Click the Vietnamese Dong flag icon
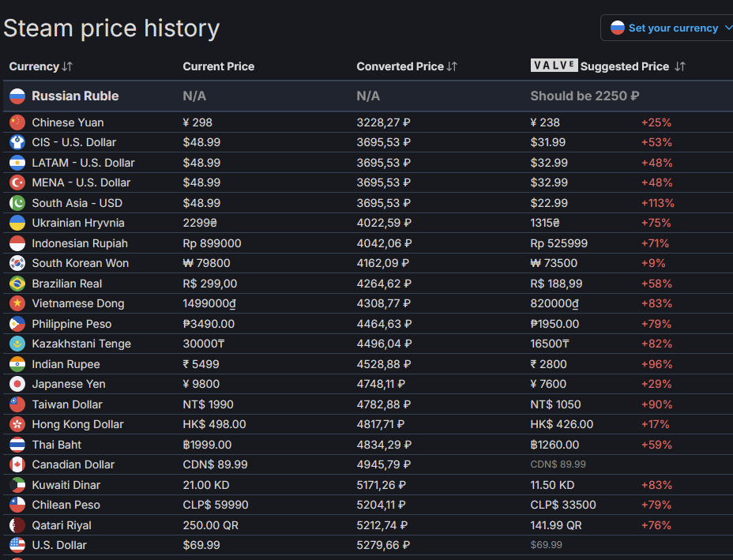 tap(17, 303)
